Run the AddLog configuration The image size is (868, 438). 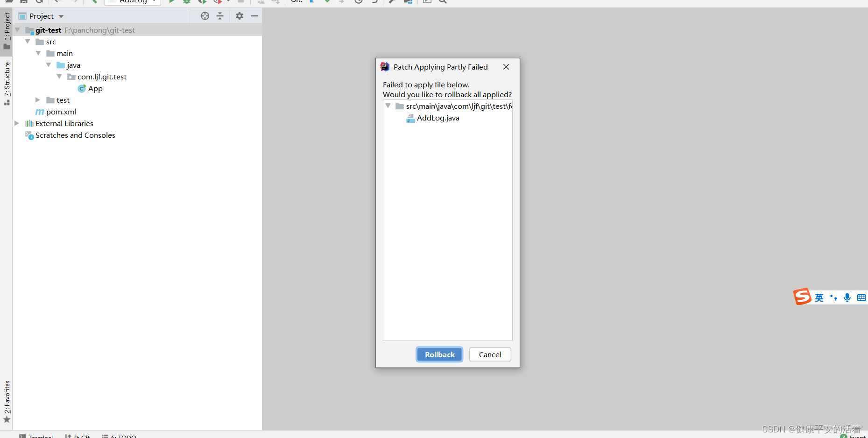tap(172, 1)
